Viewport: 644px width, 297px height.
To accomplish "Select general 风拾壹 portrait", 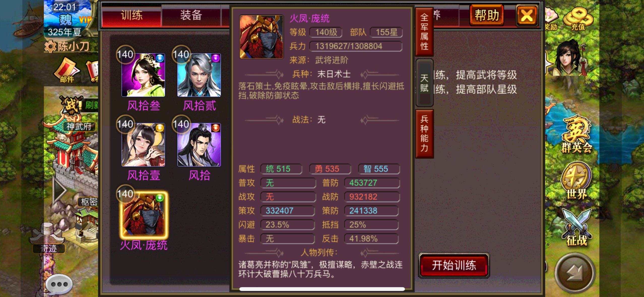I will click(143, 145).
